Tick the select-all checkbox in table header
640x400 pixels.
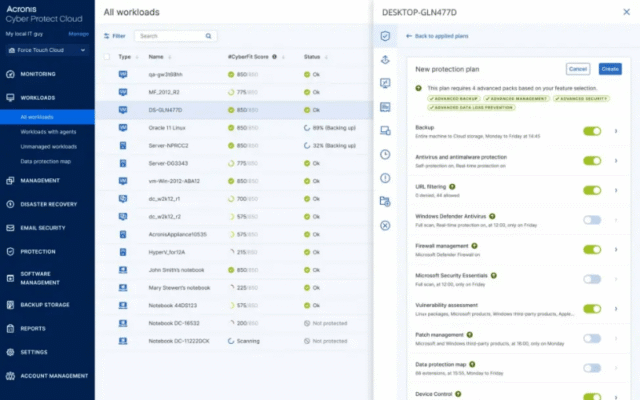(107, 57)
